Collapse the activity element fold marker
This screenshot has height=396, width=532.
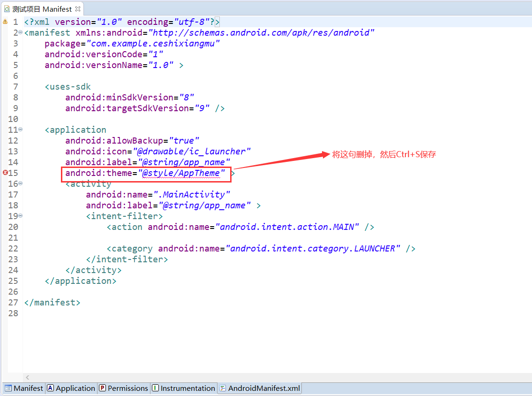20,183
